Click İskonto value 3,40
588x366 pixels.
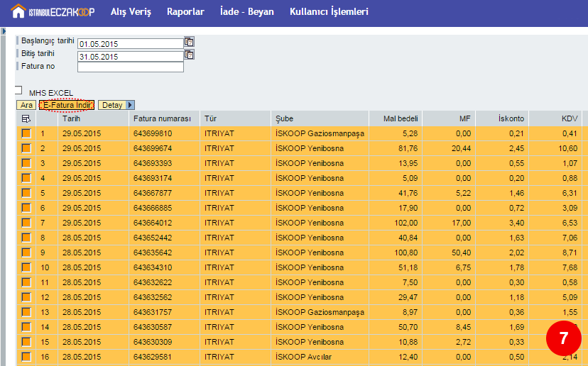pyautogui.click(x=517, y=223)
